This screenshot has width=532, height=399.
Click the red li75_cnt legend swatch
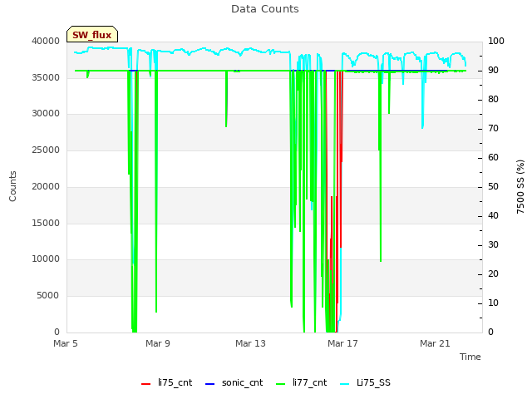[x=146, y=384]
